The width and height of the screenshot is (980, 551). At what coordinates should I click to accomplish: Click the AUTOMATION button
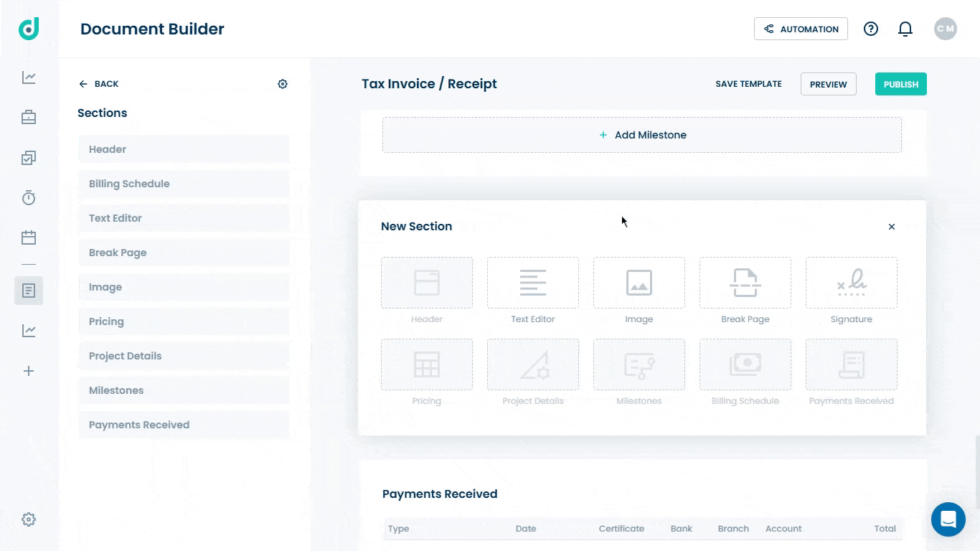coord(801,29)
